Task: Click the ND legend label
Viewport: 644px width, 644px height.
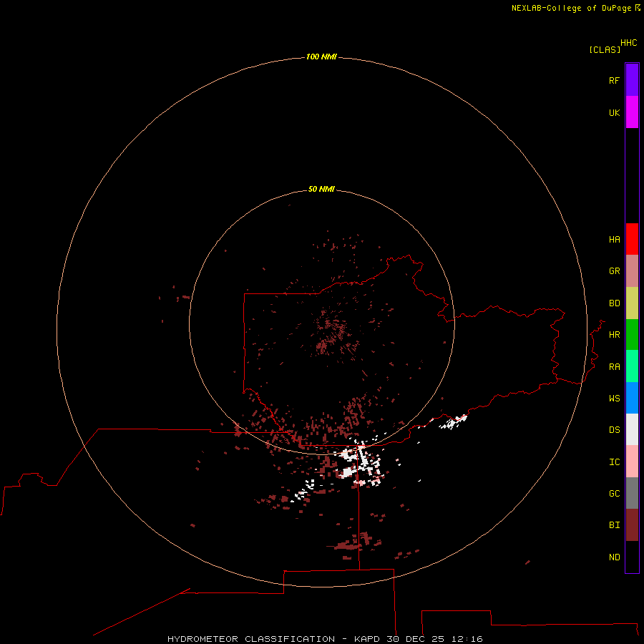Action: pyautogui.click(x=615, y=557)
